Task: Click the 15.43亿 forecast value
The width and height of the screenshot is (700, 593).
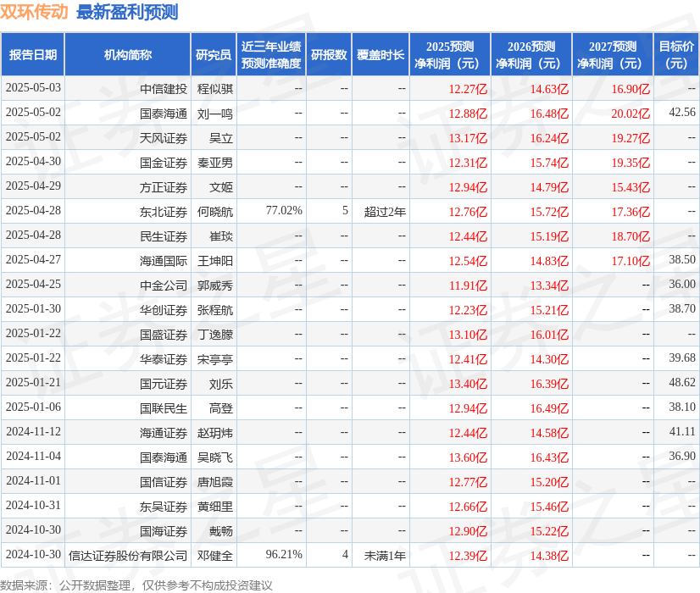Action: click(x=631, y=187)
